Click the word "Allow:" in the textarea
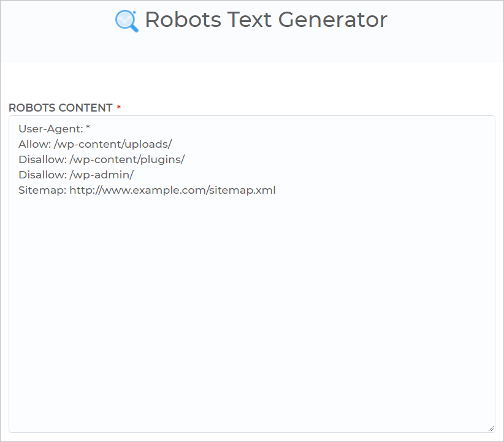The width and height of the screenshot is (504, 442). coord(35,144)
